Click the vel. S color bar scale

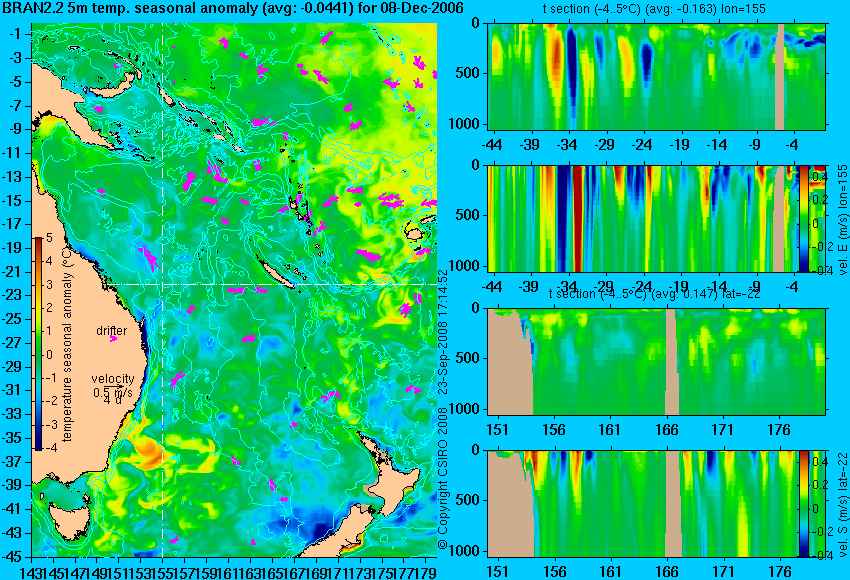pyautogui.click(x=803, y=504)
